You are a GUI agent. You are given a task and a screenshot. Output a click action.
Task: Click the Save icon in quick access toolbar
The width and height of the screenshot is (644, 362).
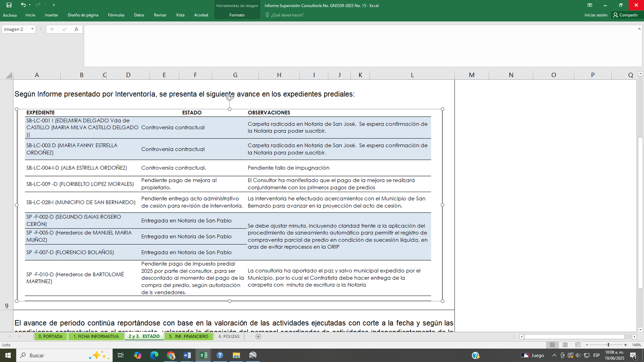[9, 5]
